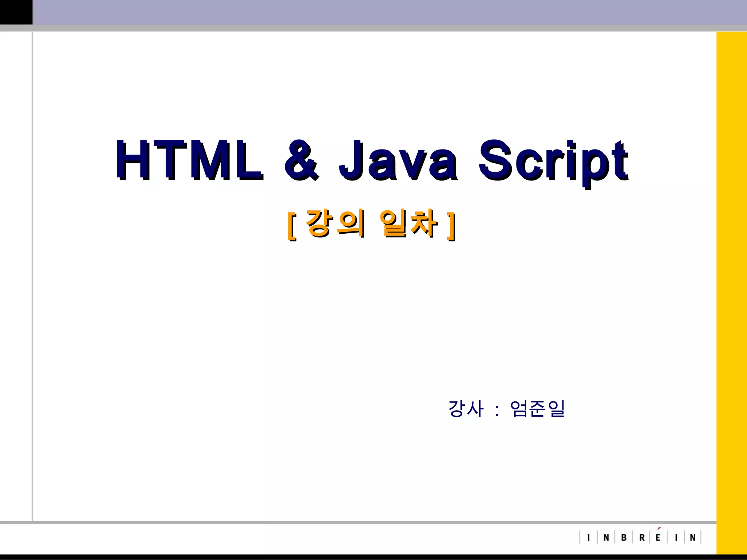Click the INBREIN logo in the footer
Screen dimensions: 747x560
[640, 536]
